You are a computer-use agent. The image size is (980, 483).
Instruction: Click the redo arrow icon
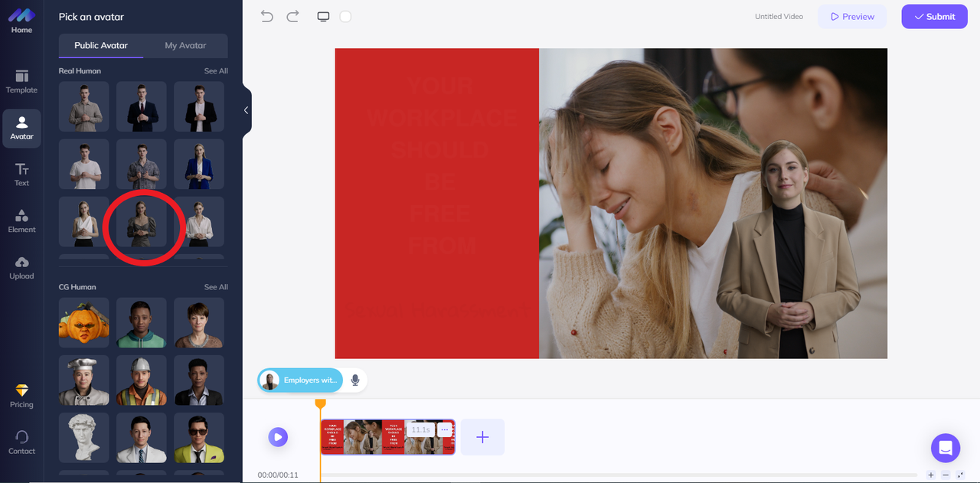click(x=292, y=16)
